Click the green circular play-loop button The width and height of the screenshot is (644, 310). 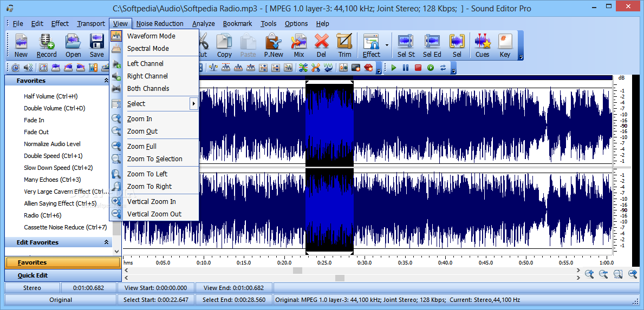[431, 68]
